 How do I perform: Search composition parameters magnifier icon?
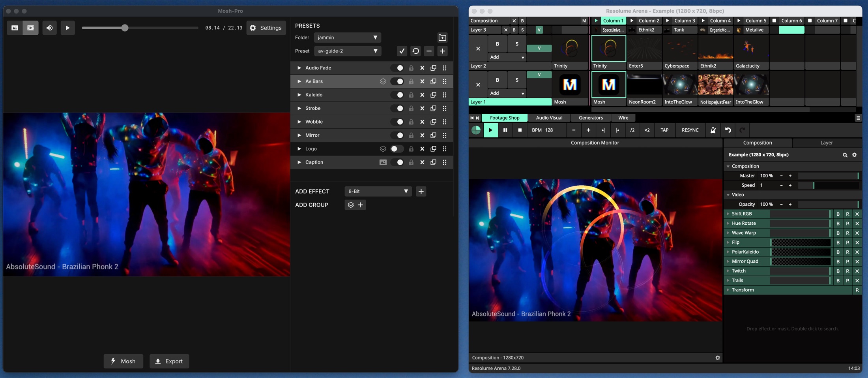pyautogui.click(x=845, y=155)
